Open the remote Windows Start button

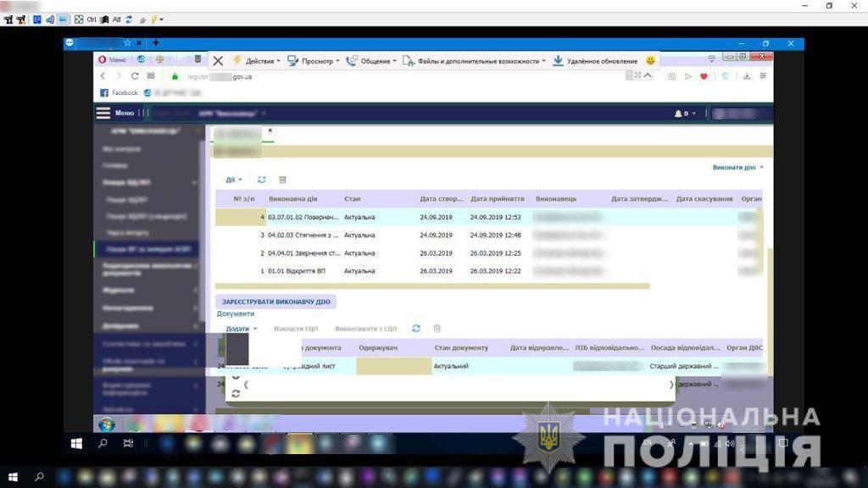click(76, 444)
